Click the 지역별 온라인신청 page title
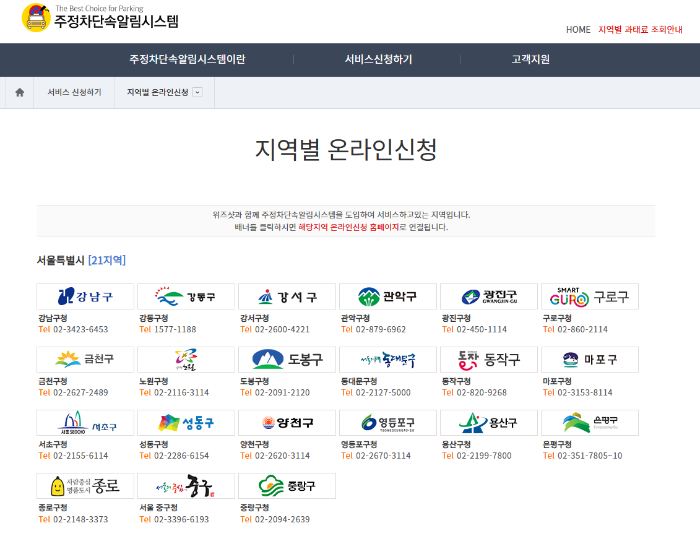700x533 pixels. point(346,150)
